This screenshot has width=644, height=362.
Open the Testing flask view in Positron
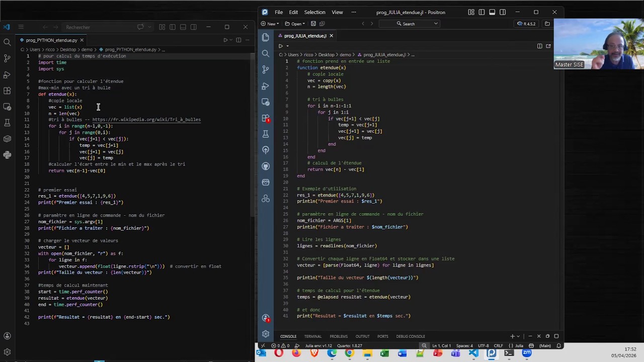266,134
